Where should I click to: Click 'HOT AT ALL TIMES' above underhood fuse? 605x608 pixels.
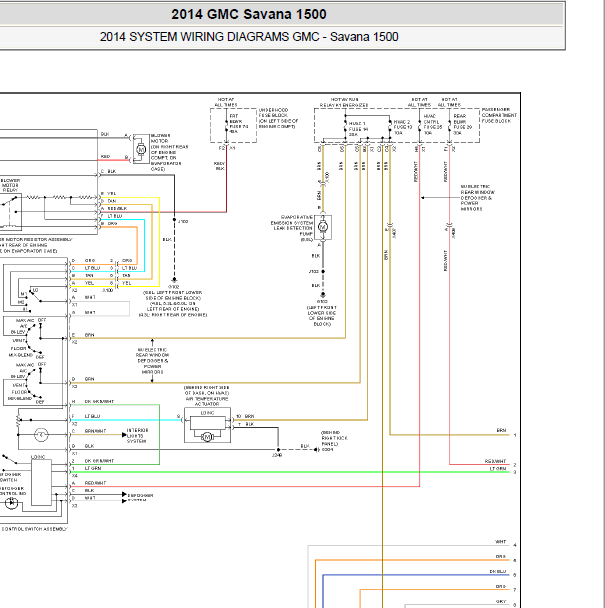(226, 102)
